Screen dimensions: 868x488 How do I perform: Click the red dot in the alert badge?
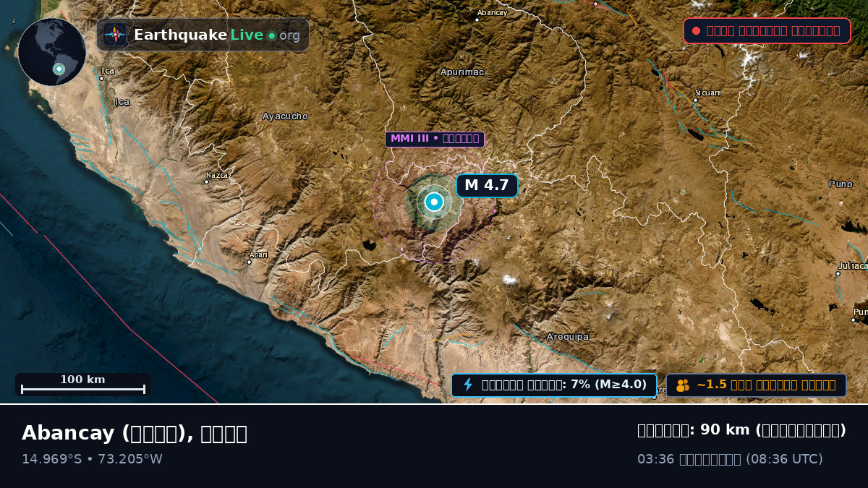click(x=696, y=30)
